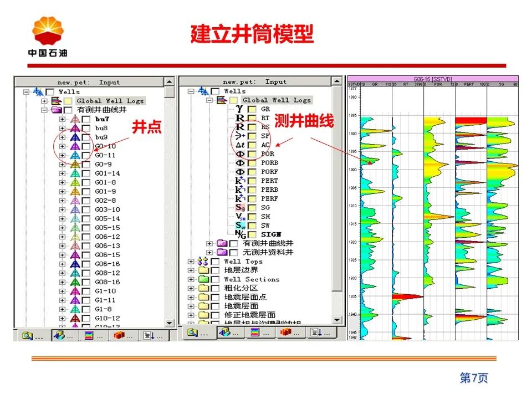
Task: Expand the 修正地震层面 folder
Action: pyautogui.click(x=191, y=315)
